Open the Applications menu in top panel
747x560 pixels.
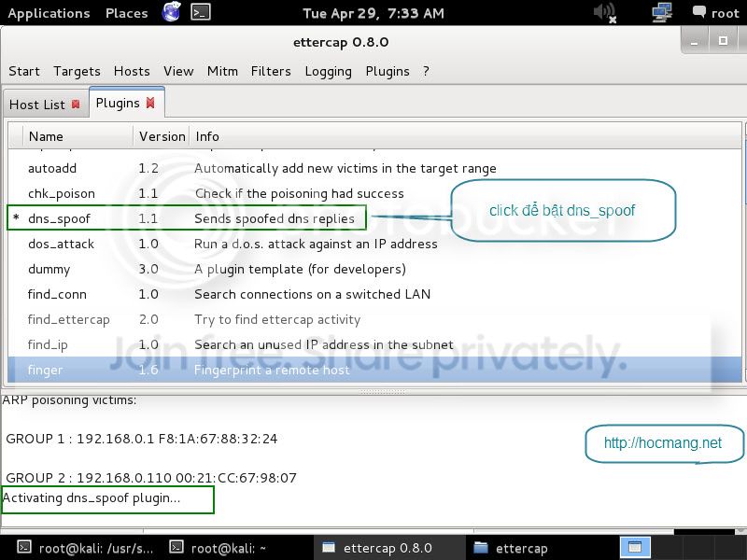coord(49,13)
